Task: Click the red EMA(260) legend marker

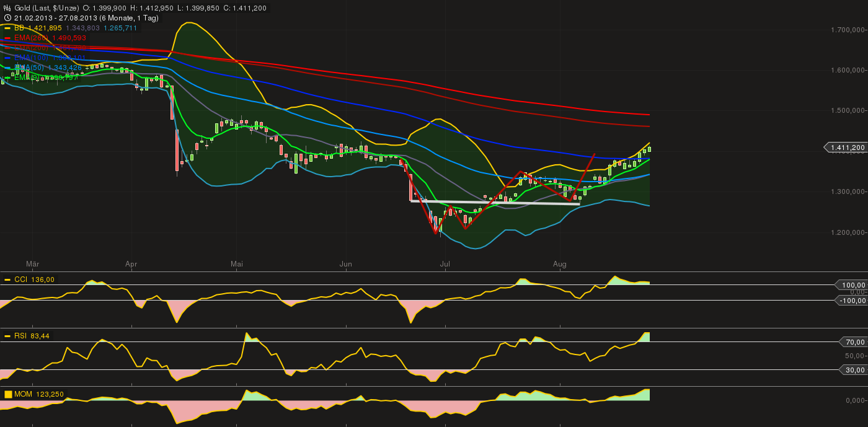Action: tap(7, 37)
